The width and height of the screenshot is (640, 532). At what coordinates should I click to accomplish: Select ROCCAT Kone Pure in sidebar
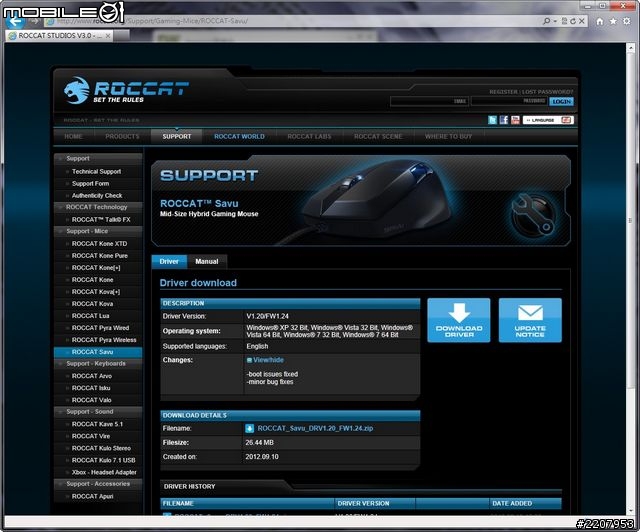click(x=100, y=256)
